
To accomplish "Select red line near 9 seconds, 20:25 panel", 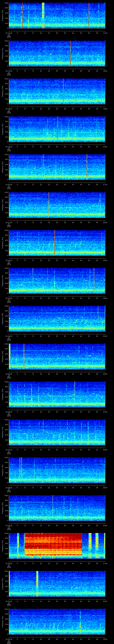I will [24, 356].
